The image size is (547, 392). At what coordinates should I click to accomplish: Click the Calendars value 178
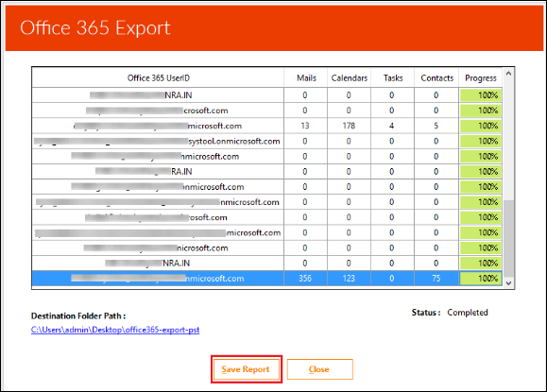pos(349,126)
